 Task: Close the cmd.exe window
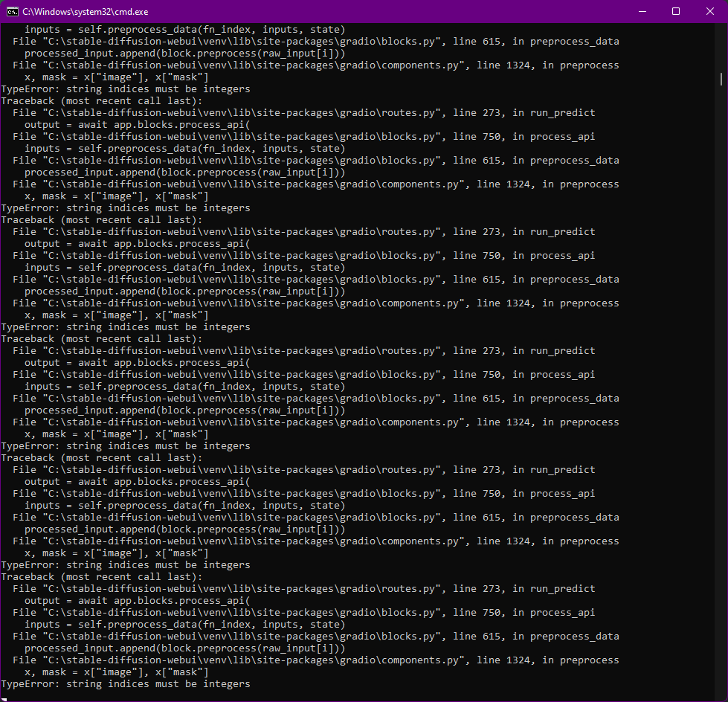coord(709,11)
